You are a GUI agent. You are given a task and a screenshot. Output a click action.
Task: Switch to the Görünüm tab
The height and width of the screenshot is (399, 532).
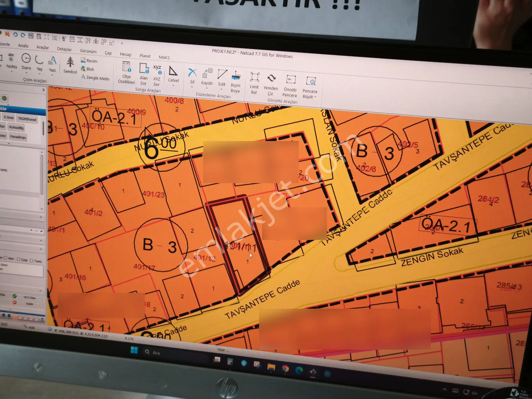click(x=88, y=51)
